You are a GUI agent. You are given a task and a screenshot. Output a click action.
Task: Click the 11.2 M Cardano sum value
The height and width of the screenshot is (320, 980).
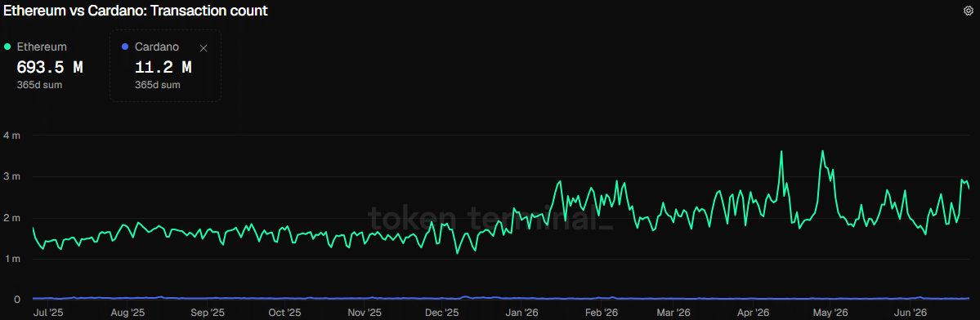[x=163, y=67]
